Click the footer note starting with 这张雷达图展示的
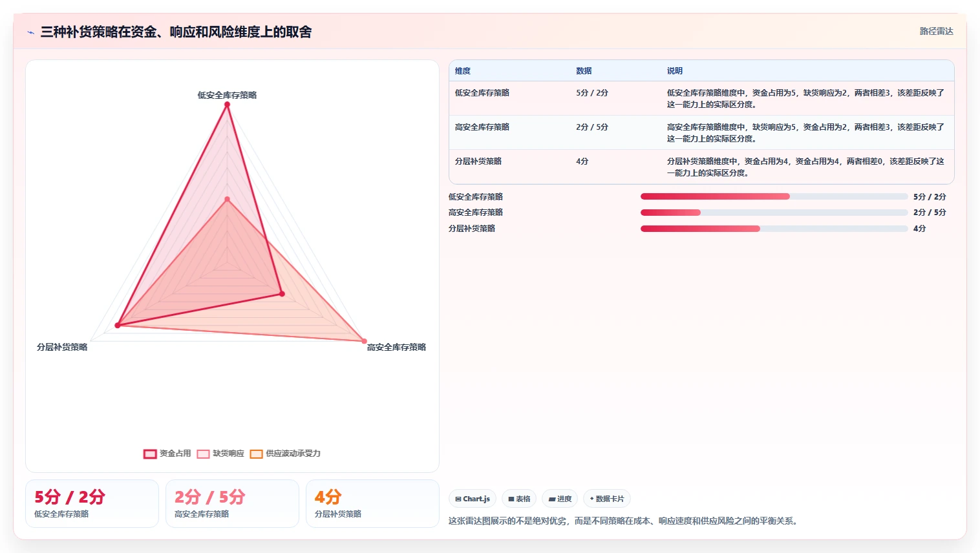 point(624,521)
